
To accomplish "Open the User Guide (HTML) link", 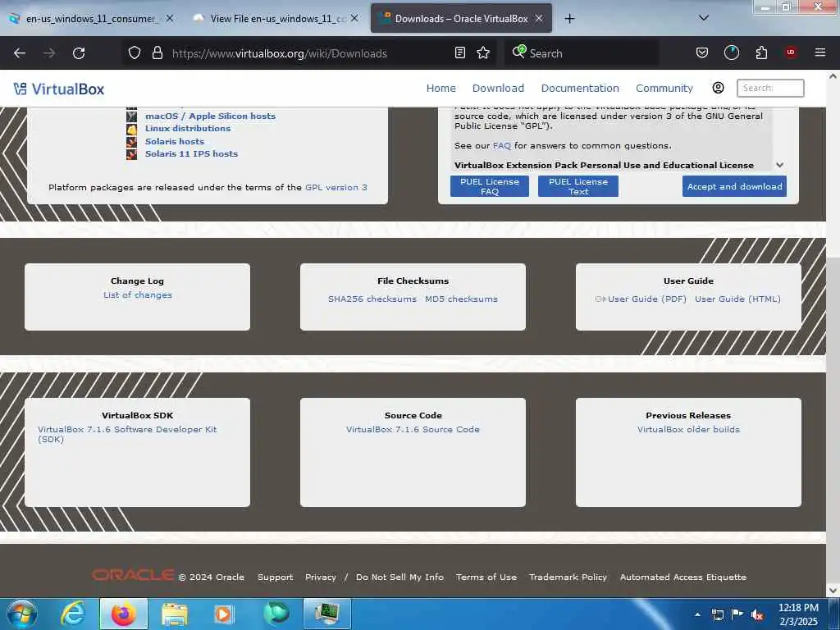I will tap(737, 299).
